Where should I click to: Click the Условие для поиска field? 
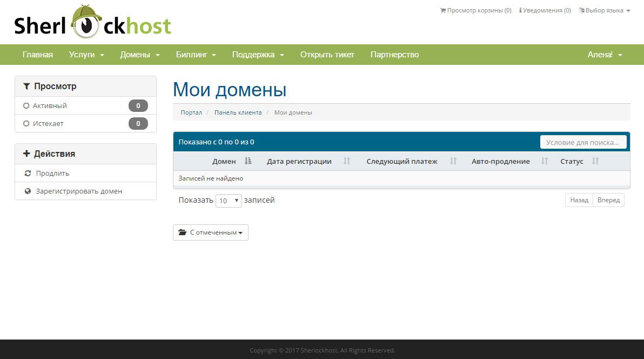click(x=583, y=142)
